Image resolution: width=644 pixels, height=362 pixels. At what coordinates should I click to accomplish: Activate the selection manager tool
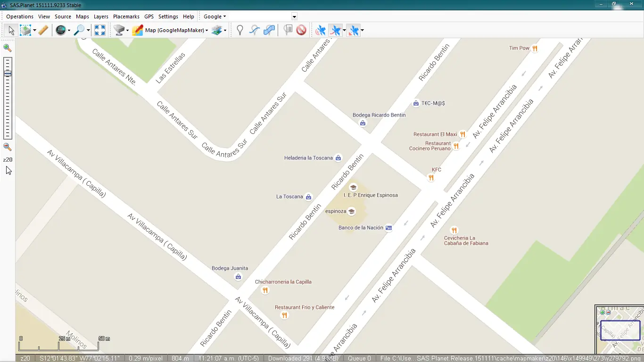25,30
